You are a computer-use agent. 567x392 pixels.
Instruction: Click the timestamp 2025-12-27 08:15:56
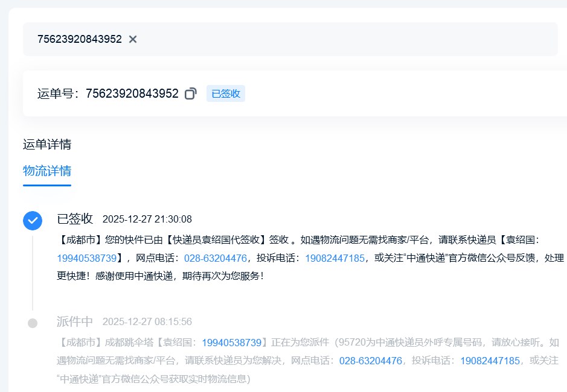point(147,321)
